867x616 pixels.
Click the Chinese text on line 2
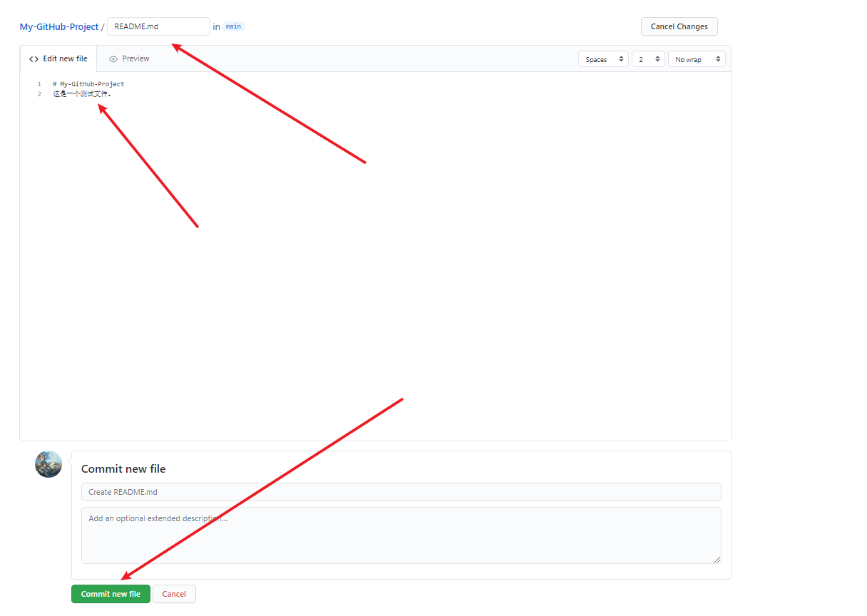pos(82,94)
